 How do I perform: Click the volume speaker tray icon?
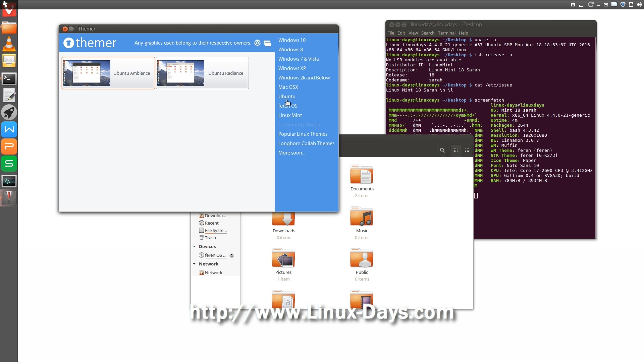639,5
